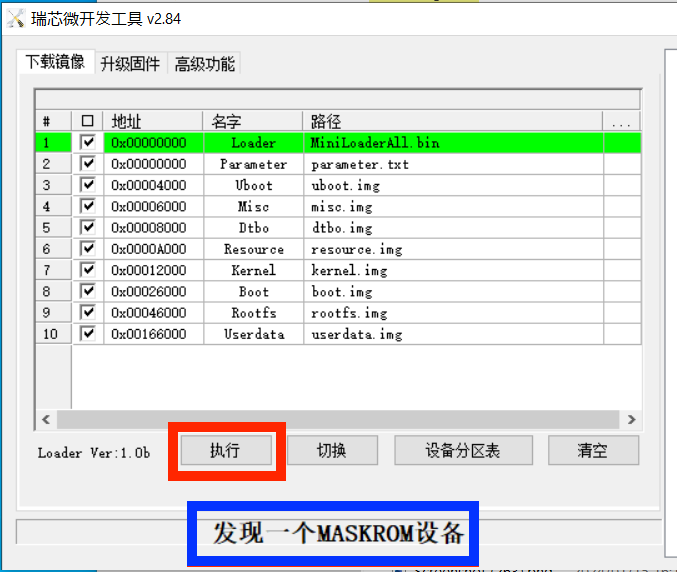
Task: Open the 设备分区表 button
Action: [x=463, y=450]
